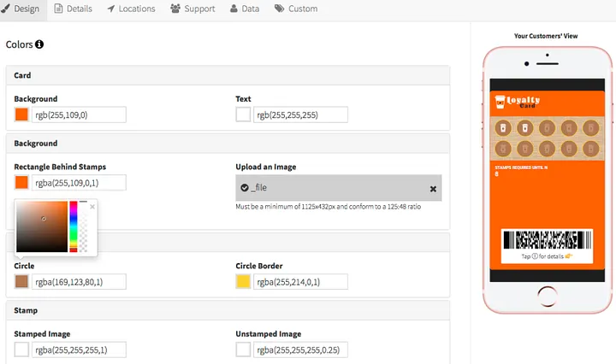Close the color picker popup
The width and height of the screenshot is (616, 364).
(x=92, y=207)
